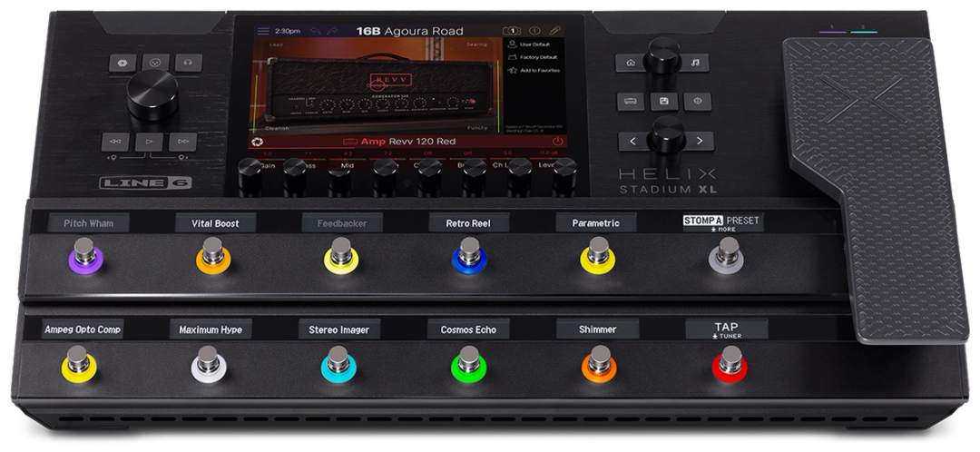Push the music note hardware button
Viewport: 980px width, 452px height.
pos(695,63)
